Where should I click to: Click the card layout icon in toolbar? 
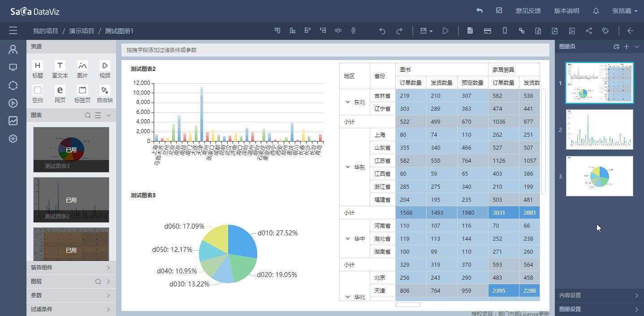(488, 30)
